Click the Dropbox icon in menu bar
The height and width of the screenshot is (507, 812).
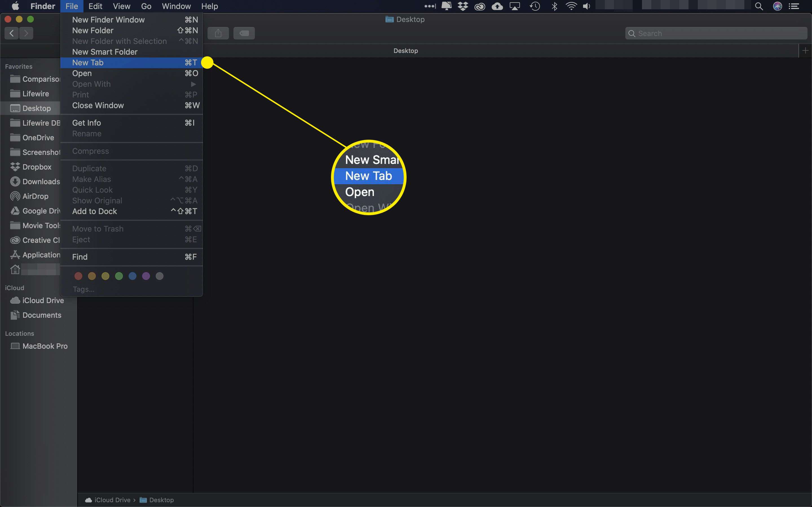(463, 6)
